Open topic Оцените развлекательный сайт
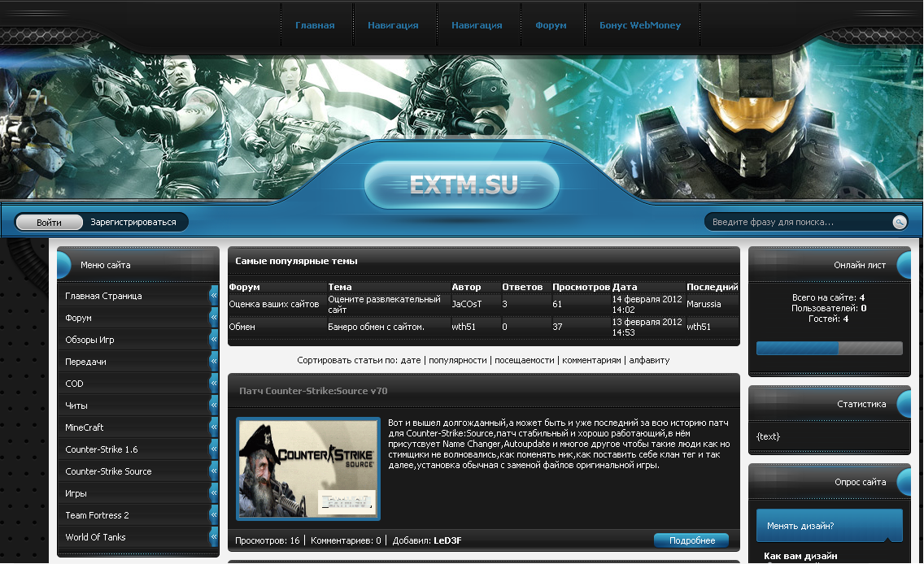The width and height of the screenshot is (924, 564). (384, 305)
